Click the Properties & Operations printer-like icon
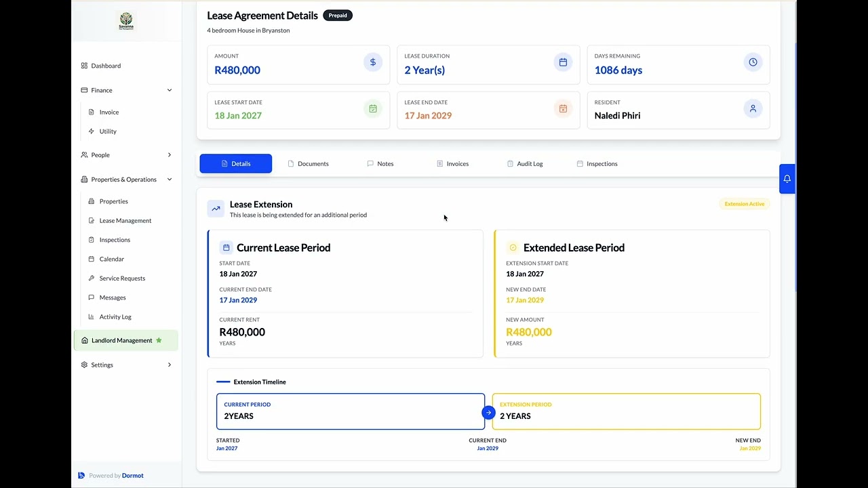 tap(84, 180)
